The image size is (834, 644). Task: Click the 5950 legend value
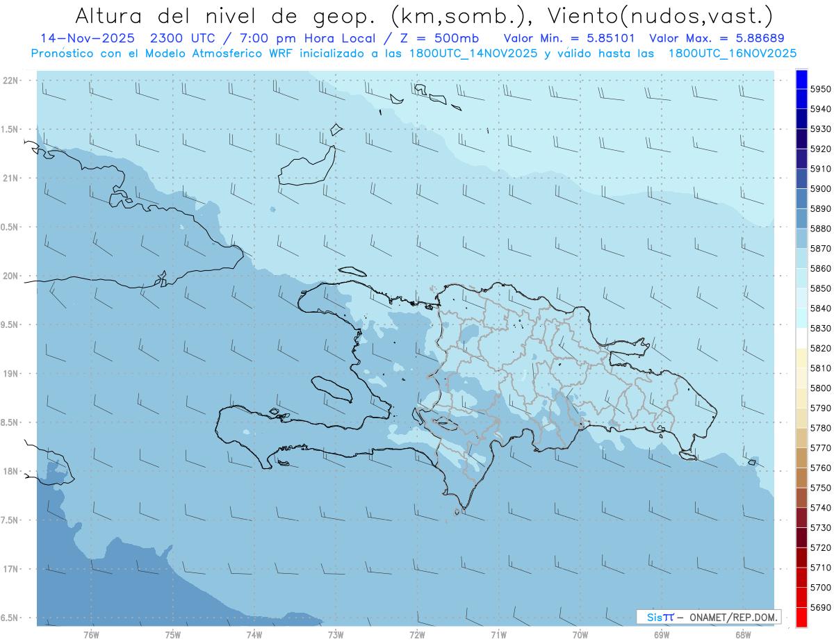[x=821, y=89]
